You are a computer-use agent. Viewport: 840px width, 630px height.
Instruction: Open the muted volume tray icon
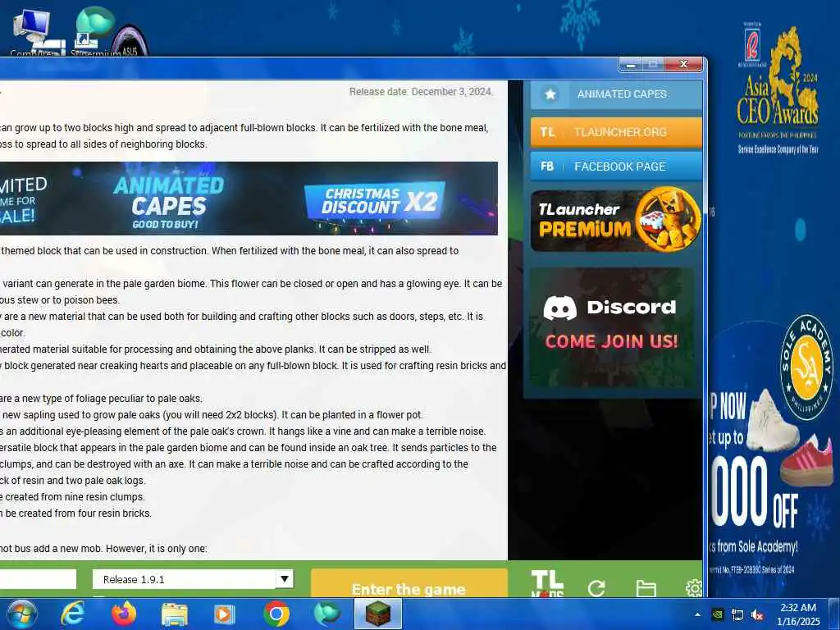pos(757,615)
